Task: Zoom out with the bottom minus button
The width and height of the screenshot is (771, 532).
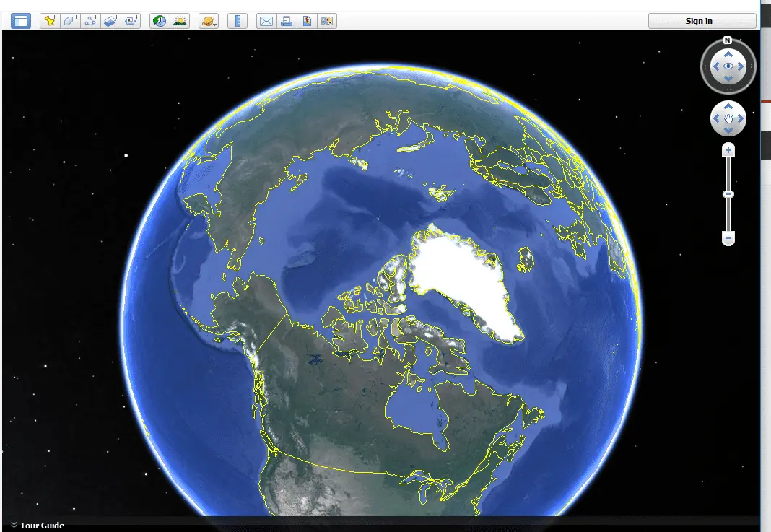Action: (x=728, y=238)
